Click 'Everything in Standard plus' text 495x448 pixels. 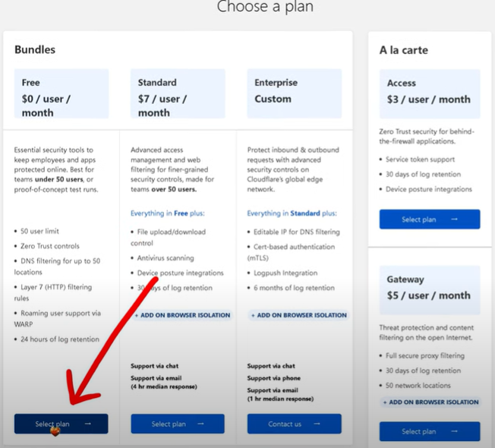pyautogui.click(x=292, y=213)
